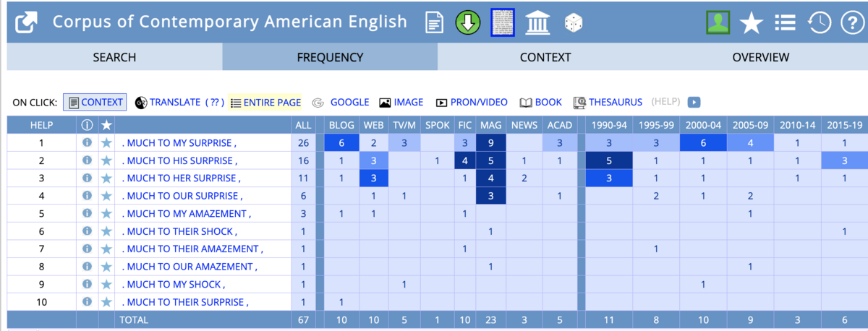Image resolution: width=868 pixels, height=331 pixels.
Task: Open phrase . MUCH TO THEIR AMAZEMENT ,
Action: 192,249
